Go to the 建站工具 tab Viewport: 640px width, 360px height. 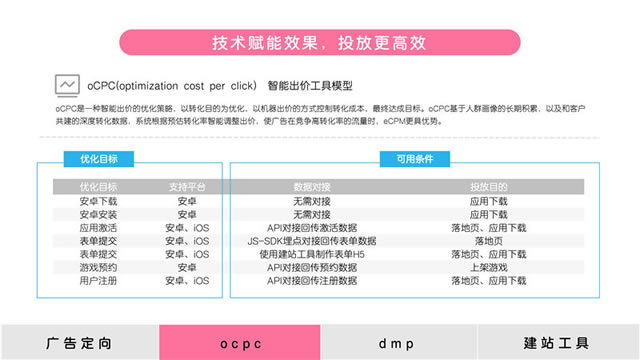tap(558, 343)
